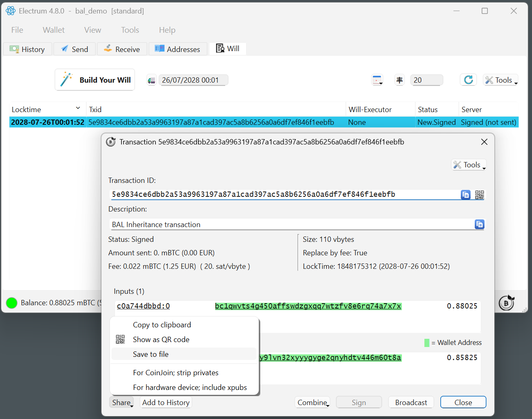Select the 2028-07-26T00:01:52 will row

[x=264, y=122]
